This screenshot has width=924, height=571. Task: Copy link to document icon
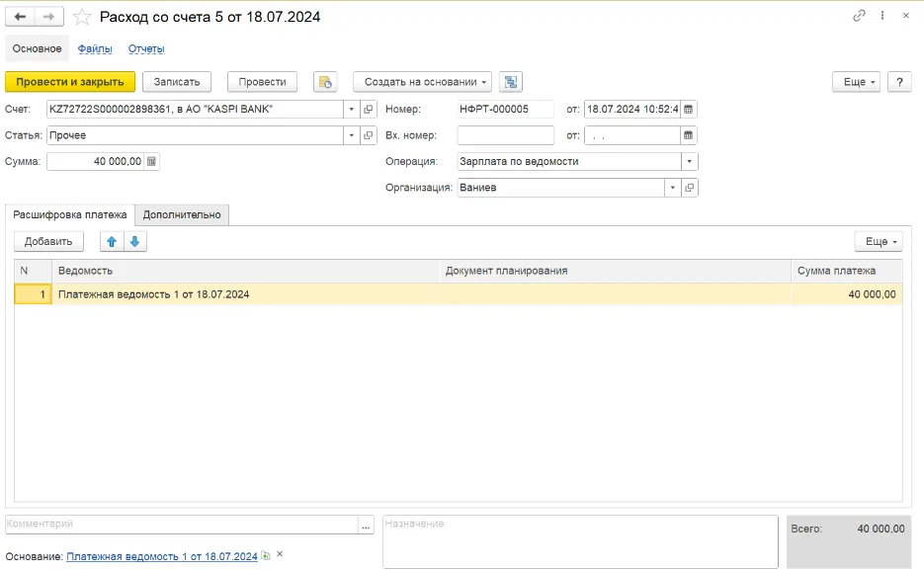click(859, 16)
